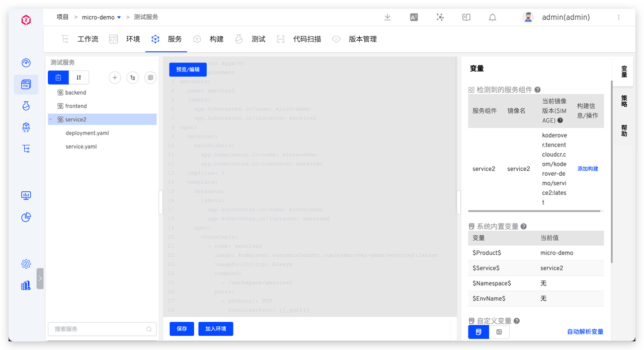Collapse the service2 tree node
The image size is (644, 350).
coord(51,120)
